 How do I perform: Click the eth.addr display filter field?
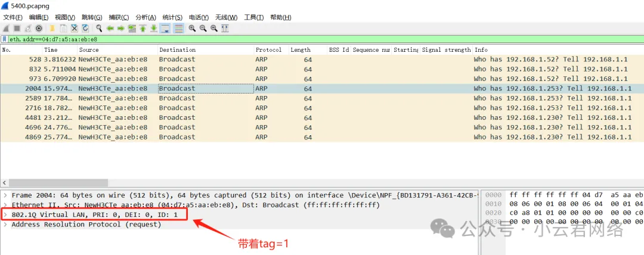point(239,39)
